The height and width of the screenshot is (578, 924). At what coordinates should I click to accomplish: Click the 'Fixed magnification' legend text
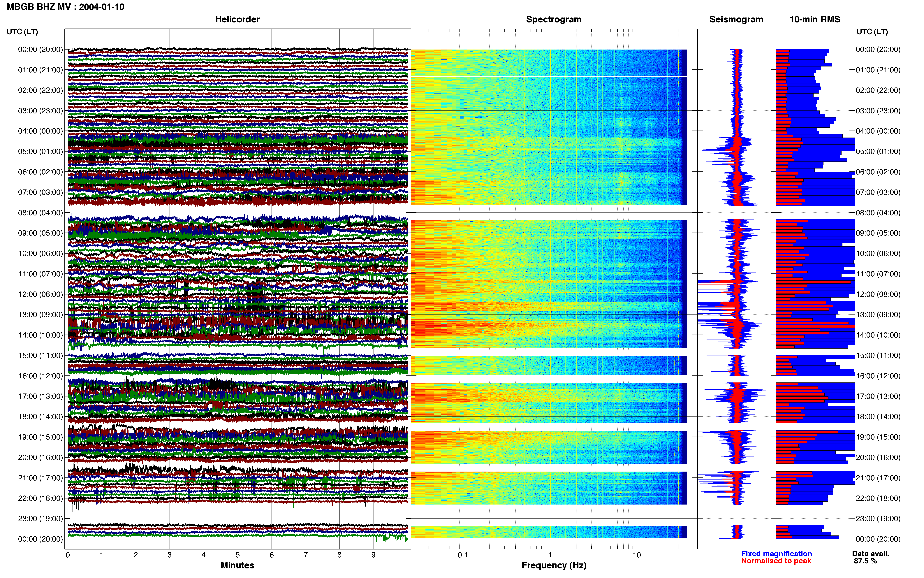(776, 554)
